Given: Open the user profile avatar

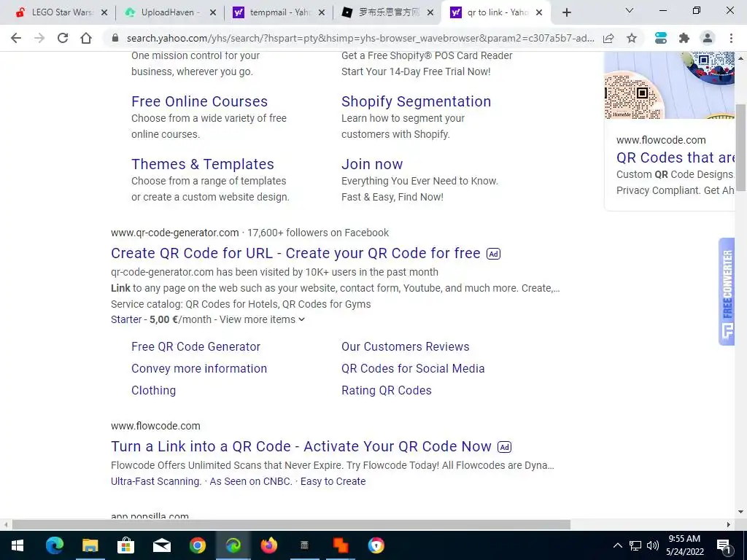Looking at the screenshot, I should [708, 38].
